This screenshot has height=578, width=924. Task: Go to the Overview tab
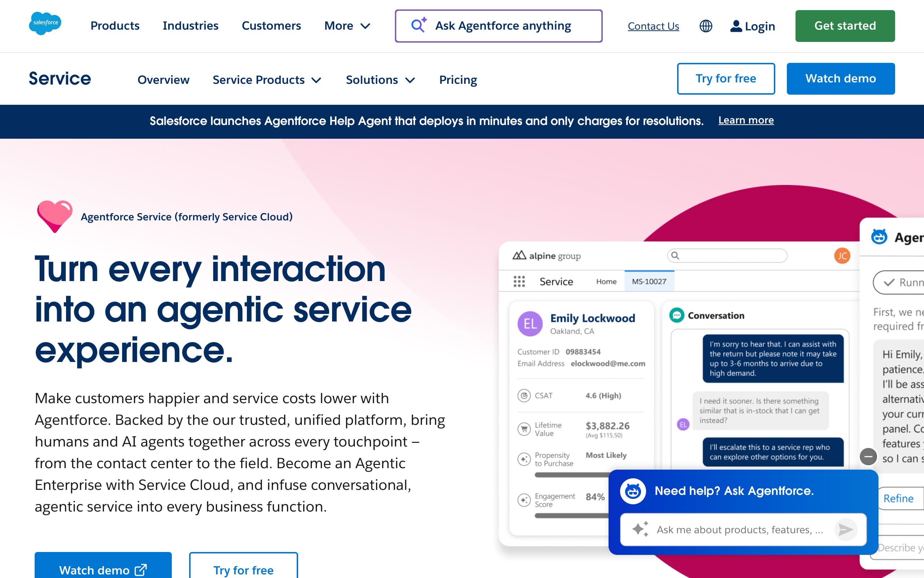point(164,80)
